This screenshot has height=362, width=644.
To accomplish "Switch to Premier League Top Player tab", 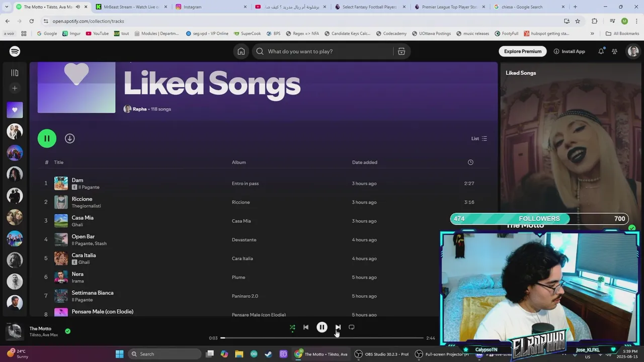I will (449, 7).
